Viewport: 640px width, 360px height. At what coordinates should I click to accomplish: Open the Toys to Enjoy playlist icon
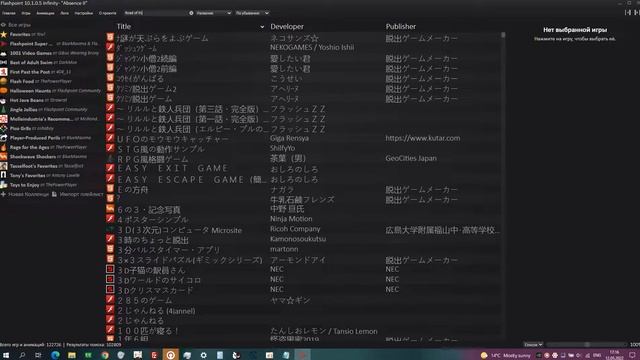[x=4, y=184]
